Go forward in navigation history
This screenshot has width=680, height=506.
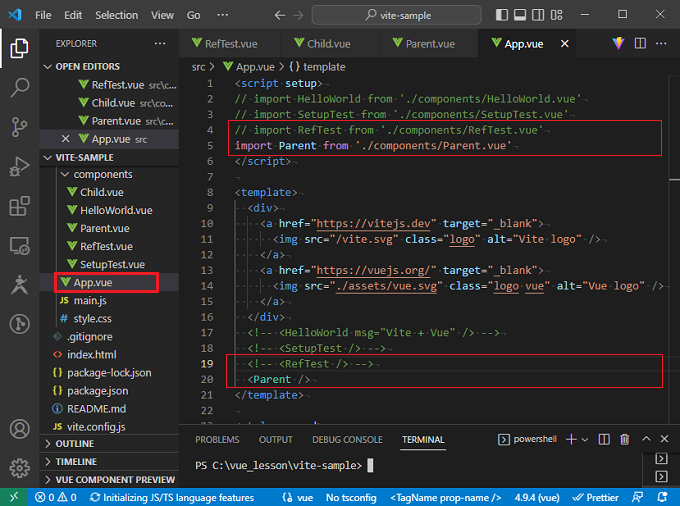pos(298,15)
